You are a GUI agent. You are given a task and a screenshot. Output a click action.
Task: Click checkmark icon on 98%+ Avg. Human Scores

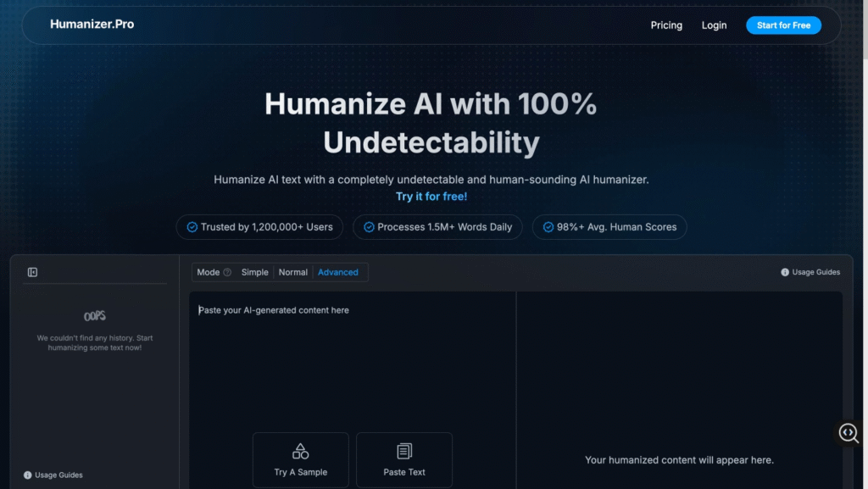(x=548, y=227)
